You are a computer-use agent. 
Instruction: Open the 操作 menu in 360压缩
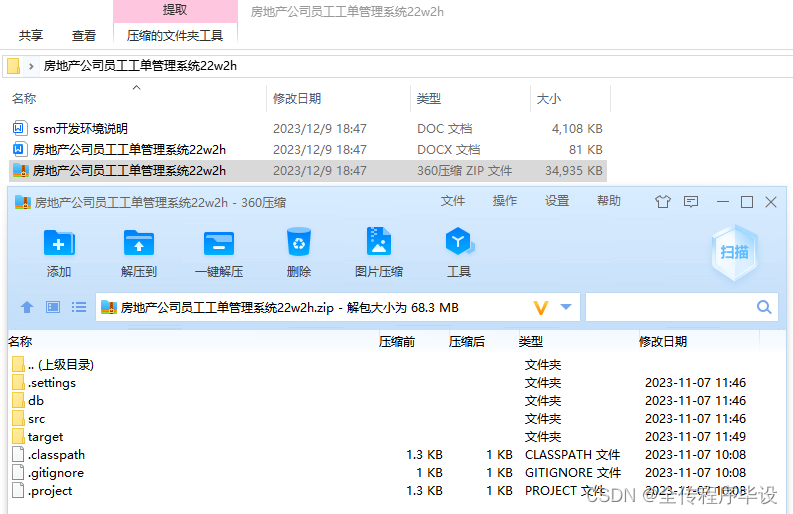tap(505, 201)
